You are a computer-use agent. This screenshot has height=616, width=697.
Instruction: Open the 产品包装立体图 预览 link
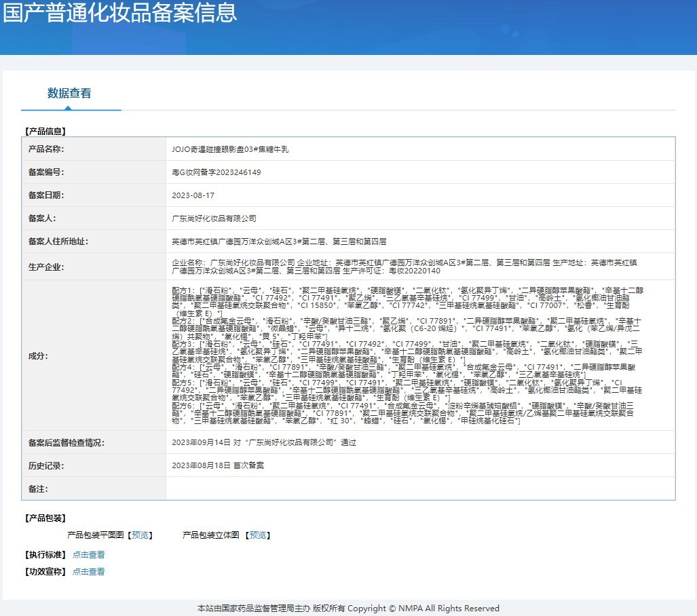pos(258,535)
